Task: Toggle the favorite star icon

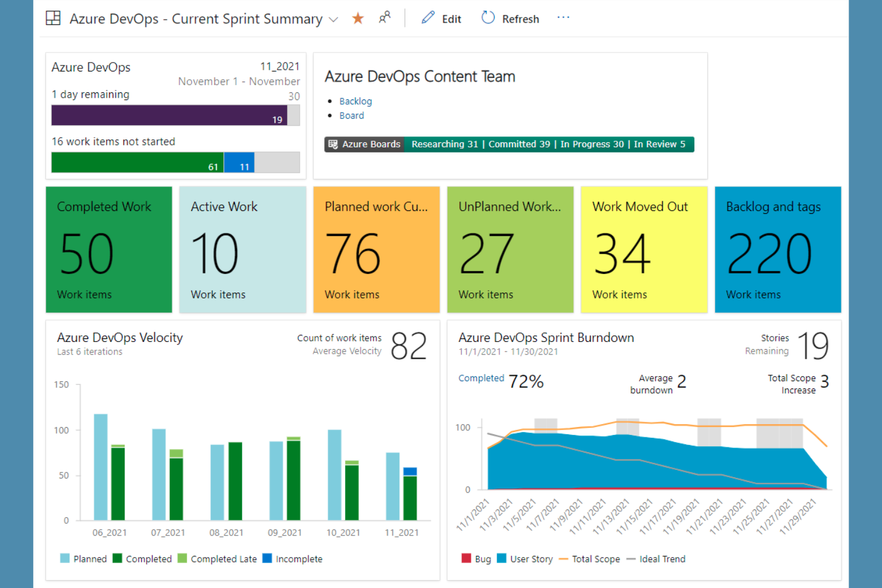Action: (x=358, y=18)
